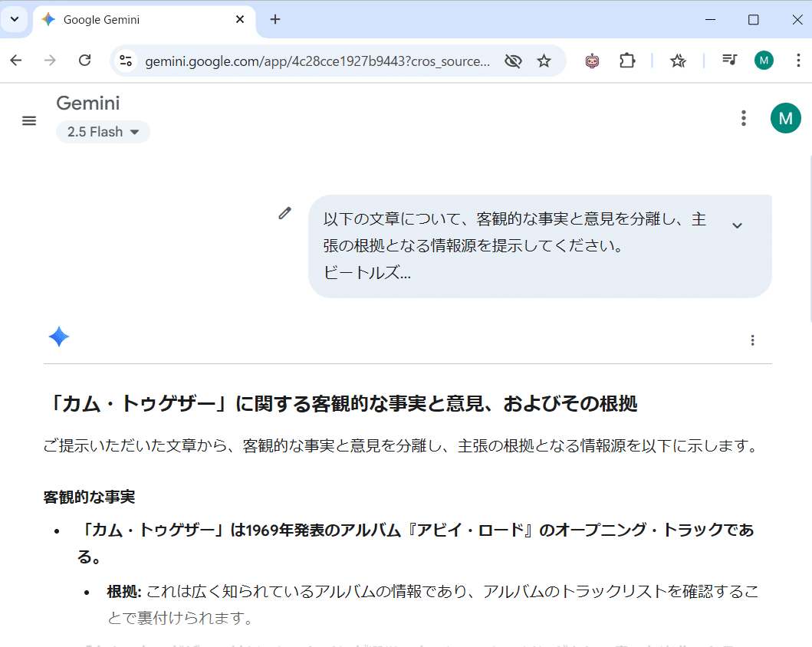Open the tab search chevron at top left

pyautogui.click(x=15, y=20)
